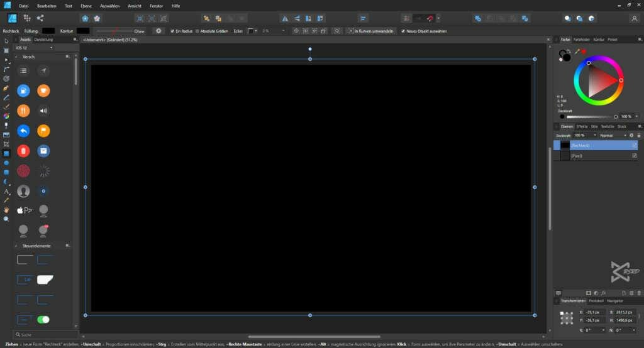This screenshot has width=644, height=348.
Task: Toggle the 'Ein Radius' checkbox
Action: click(173, 31)
